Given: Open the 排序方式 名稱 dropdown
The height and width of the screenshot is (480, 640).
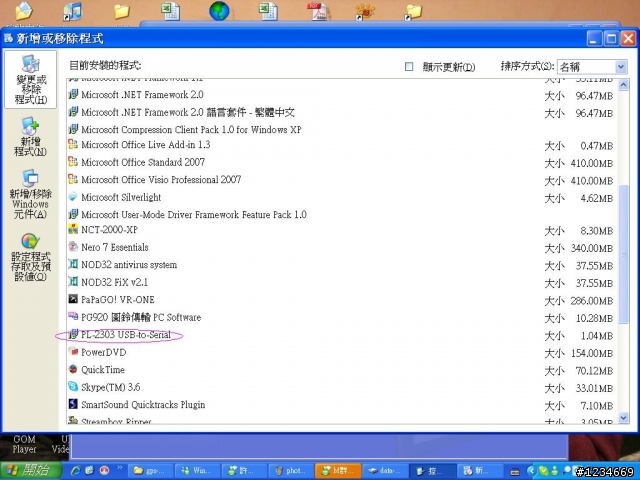Looking at the screenshot, I should click(592, 67).
